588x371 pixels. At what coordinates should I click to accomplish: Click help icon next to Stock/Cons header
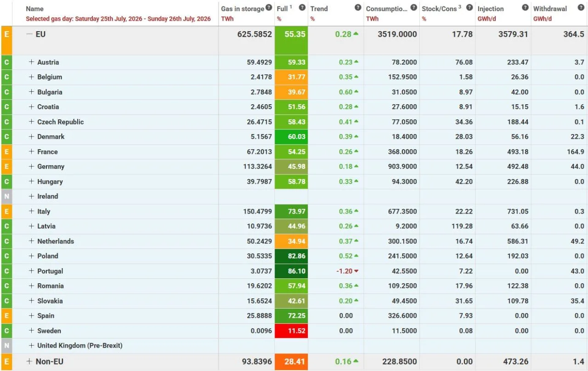click(469, 8)
